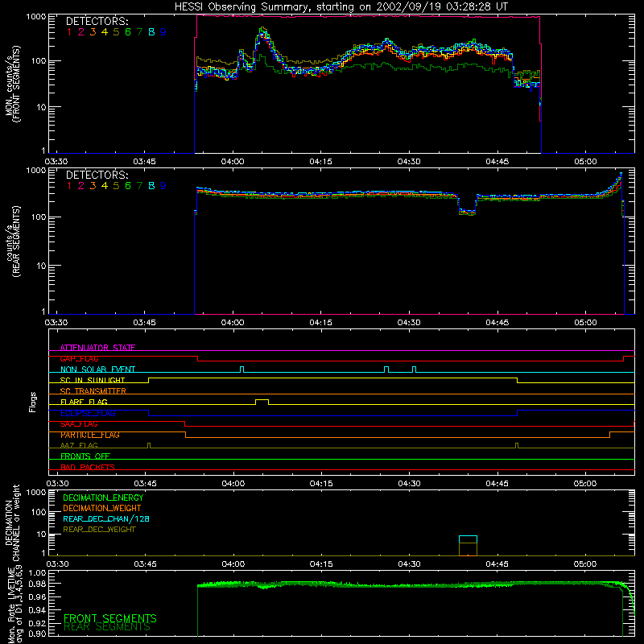Click the ECLIPSE_FLAG label
Viewport: 644px width, 644px height.
click(x=88, y=413)
